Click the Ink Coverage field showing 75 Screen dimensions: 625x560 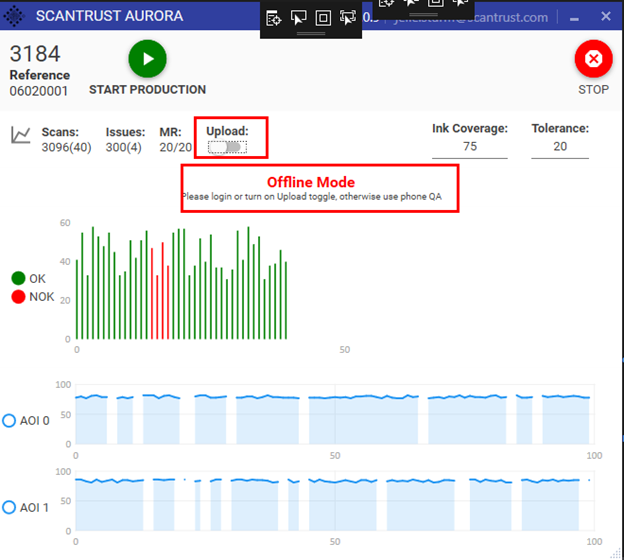point(470,146)
